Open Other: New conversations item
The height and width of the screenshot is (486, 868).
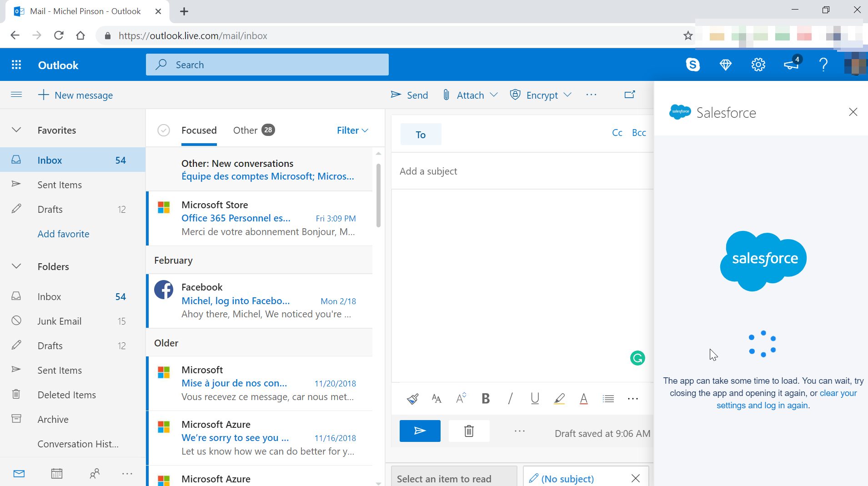click(260, 169)
